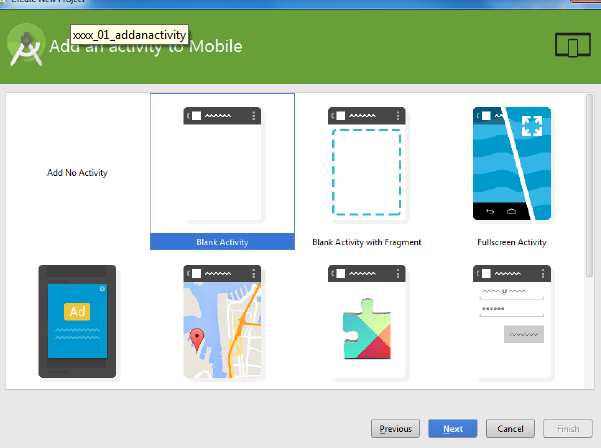Proceed with the Next button
Image resolution: width=601 pixels, height=448 pixels.
[453, 428]
